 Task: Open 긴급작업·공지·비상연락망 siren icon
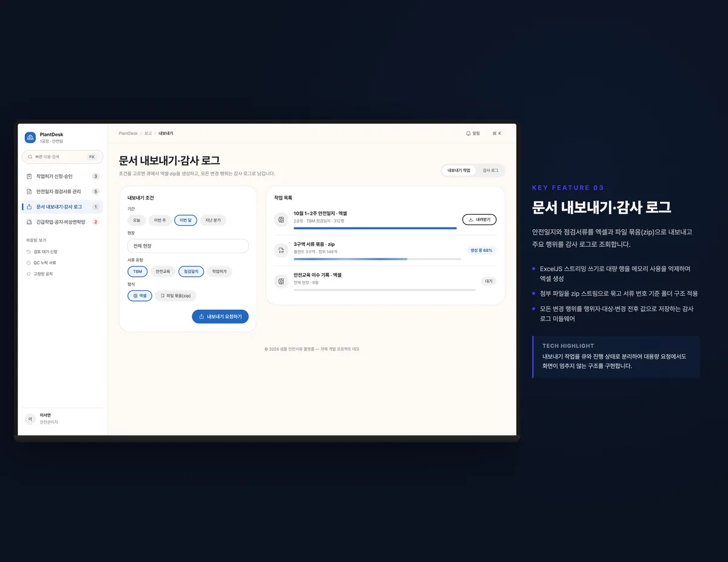tap(30, 222)
